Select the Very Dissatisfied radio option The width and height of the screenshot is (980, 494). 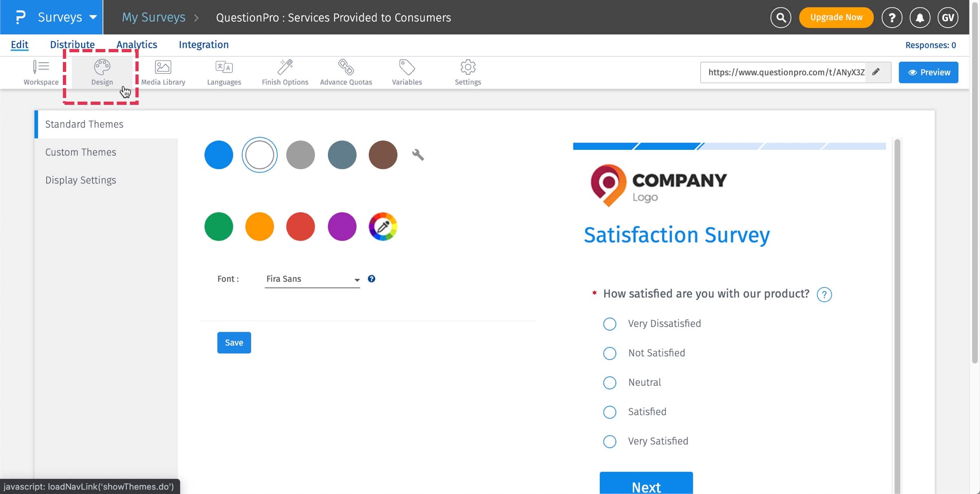pos(609,324)
